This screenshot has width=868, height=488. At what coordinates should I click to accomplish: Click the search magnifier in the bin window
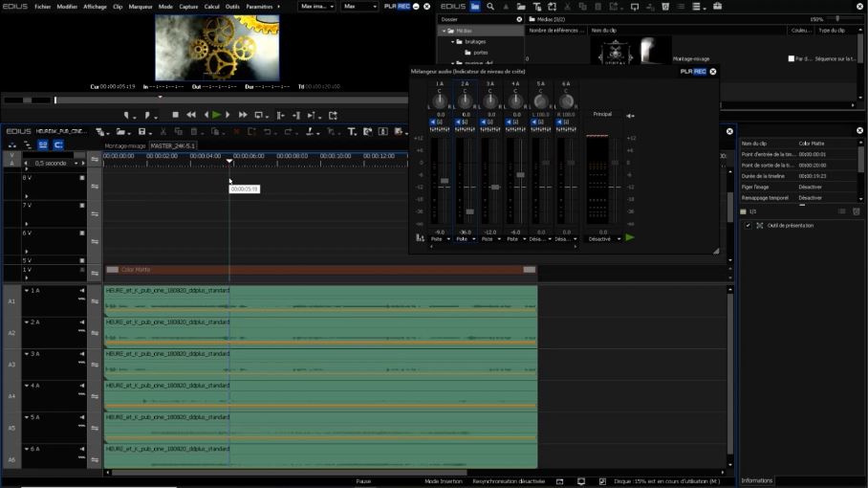(490, 6)
